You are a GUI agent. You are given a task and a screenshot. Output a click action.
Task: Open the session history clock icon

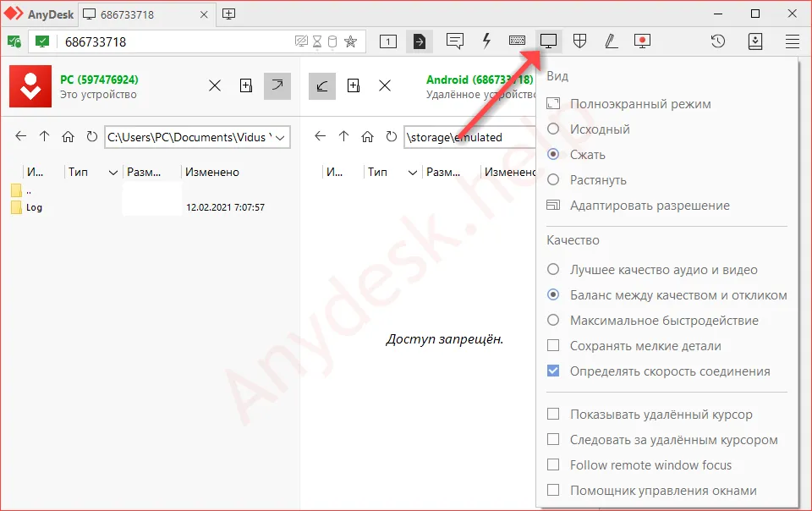pos(718,41)
